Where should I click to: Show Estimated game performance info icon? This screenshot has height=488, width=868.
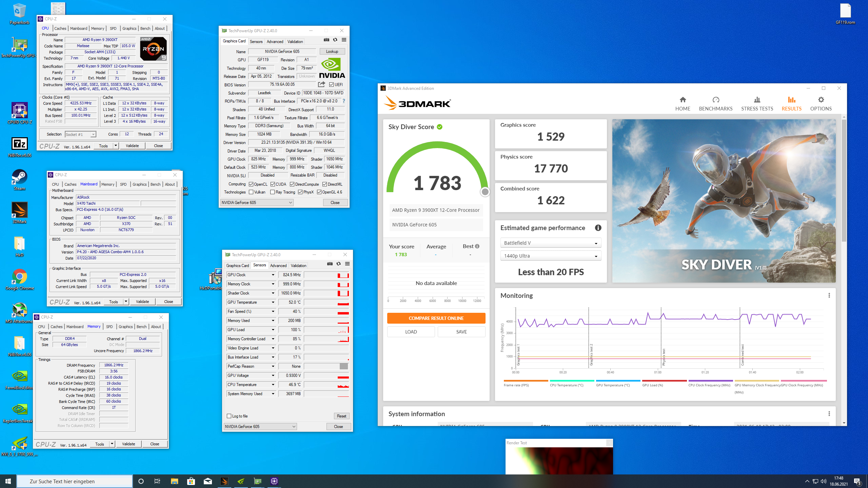pos(598,228)
